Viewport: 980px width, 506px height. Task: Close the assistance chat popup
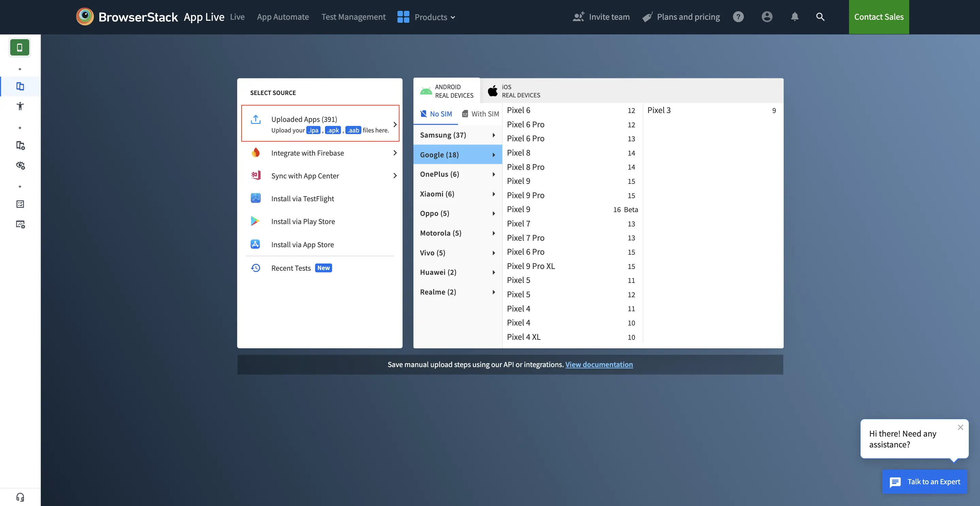(x=960, y=427)
